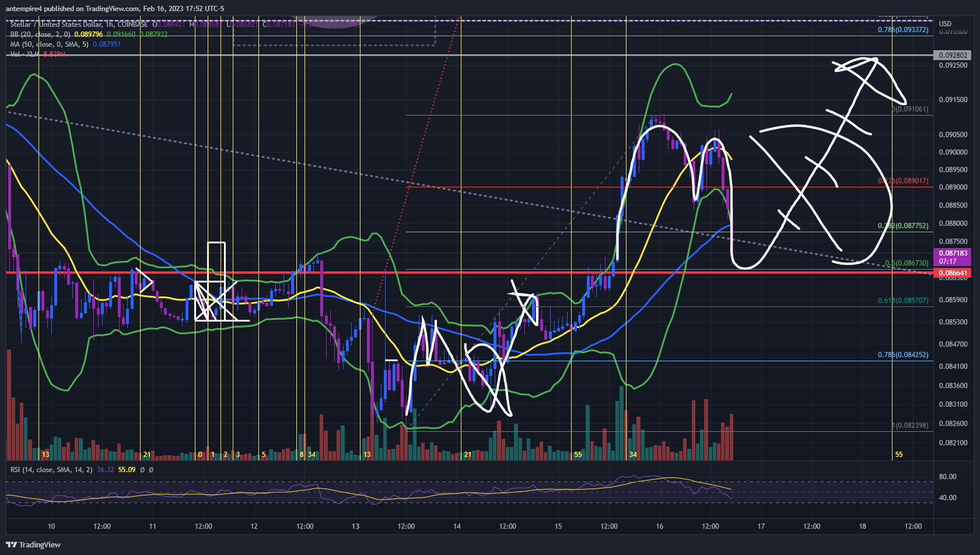Click the 0(0.091061) Fibonacci level label
The width and height of the screenshot is (980, 555).
(911, 109)
